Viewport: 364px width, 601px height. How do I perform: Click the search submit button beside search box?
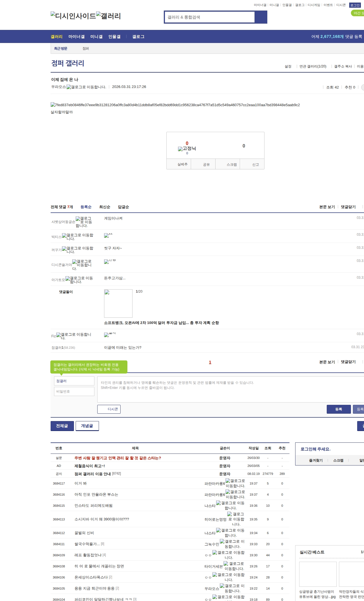pyautogui.click(x=261, y=17)
